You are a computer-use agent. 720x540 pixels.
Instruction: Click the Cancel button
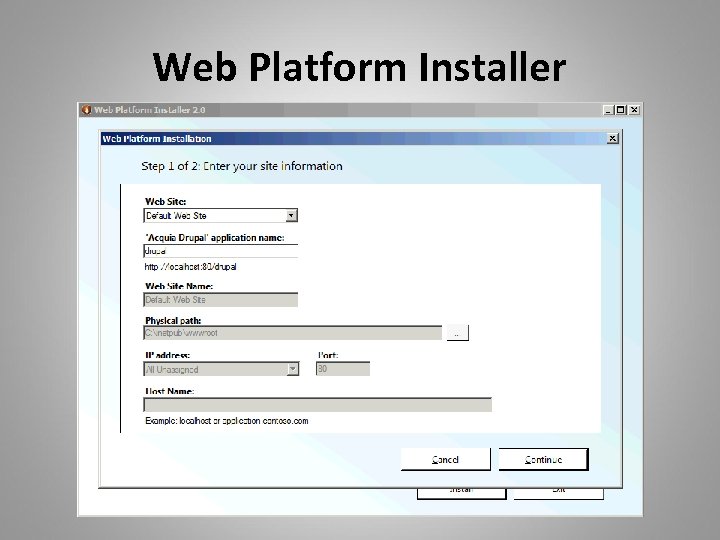[445, 459]
